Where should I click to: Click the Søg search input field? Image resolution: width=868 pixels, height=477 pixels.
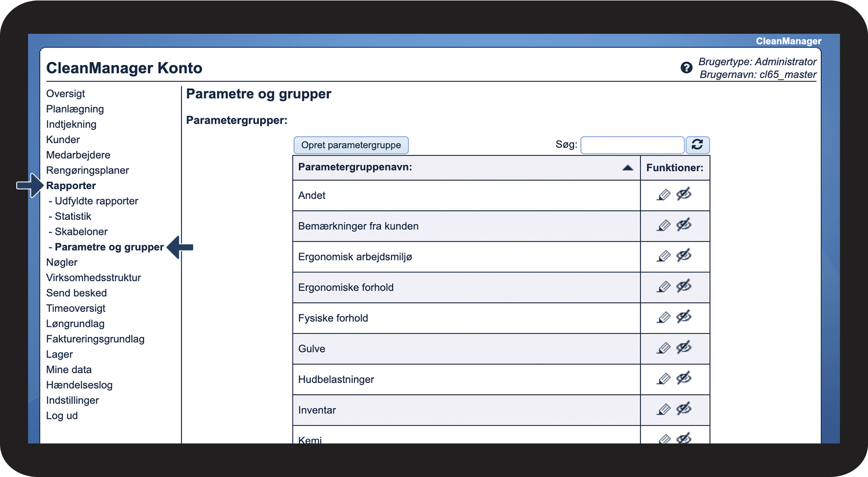coord(632,145)
